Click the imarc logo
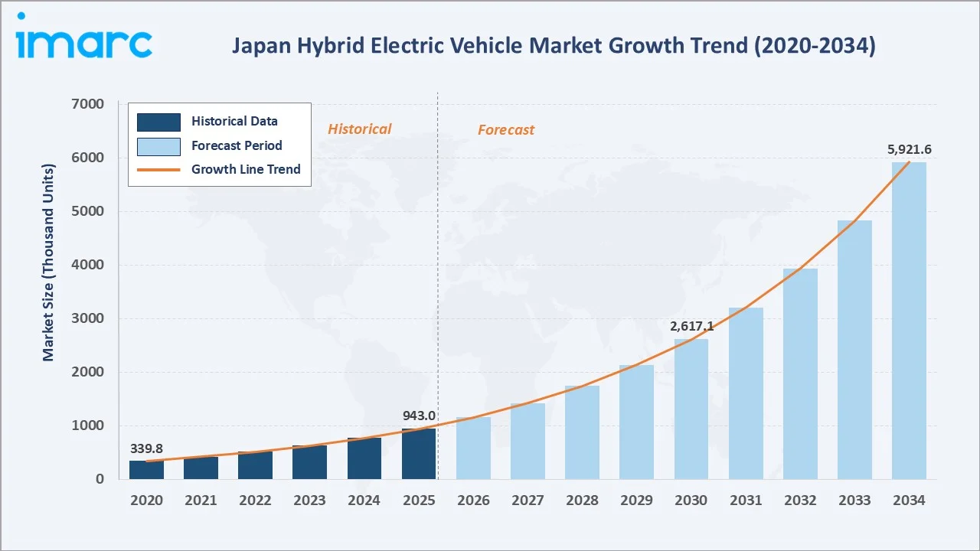Screen dimensions: 980x551 click(83, 36)
